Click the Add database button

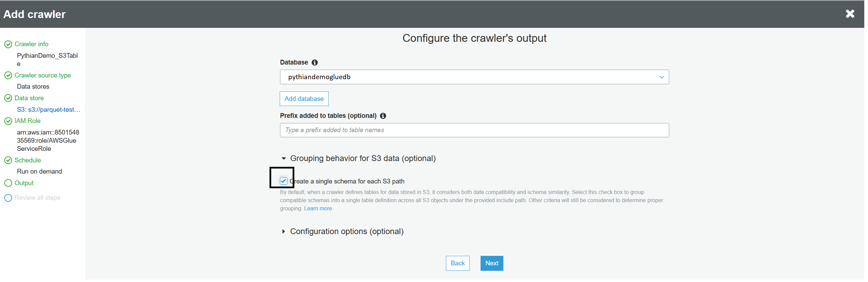pyautogui.click(x=304, y=99)
